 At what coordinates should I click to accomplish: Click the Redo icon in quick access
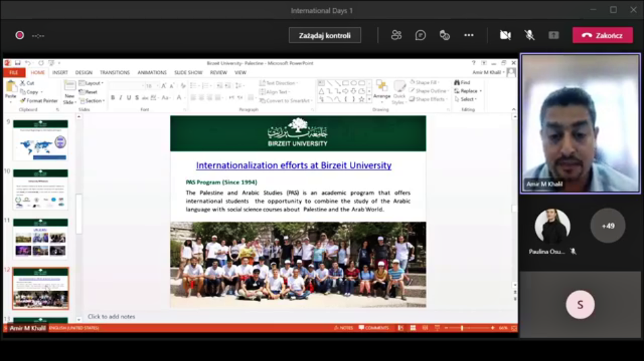click(40, 63)
